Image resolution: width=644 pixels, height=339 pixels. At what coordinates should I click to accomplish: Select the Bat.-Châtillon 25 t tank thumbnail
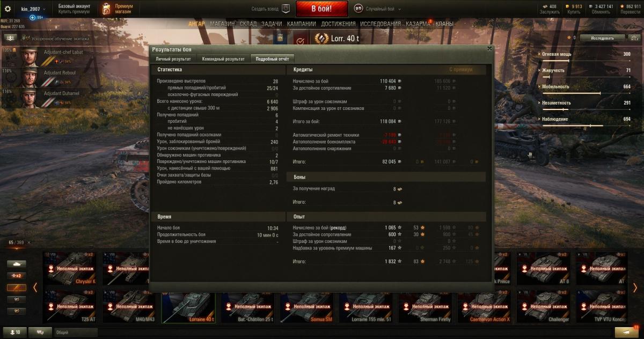pos(248,307)
